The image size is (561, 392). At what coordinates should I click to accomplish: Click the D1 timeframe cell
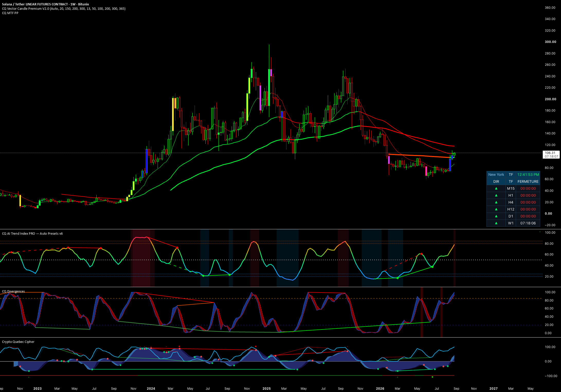click(x=511, y=216)
